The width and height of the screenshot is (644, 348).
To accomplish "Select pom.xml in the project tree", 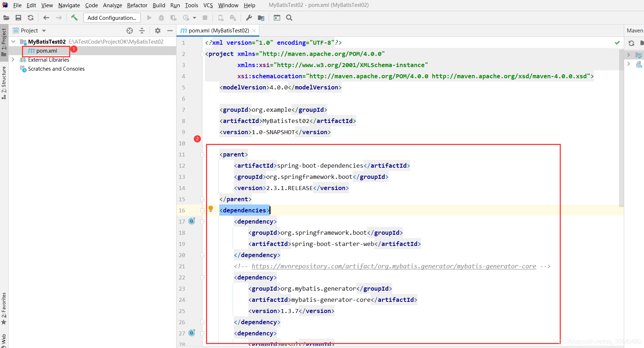I will tap(46, 51).
